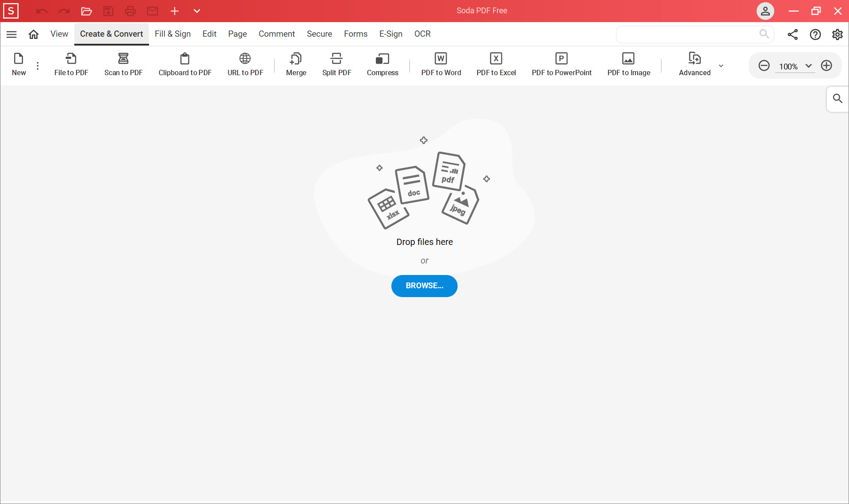Click the magnifier inside the search box
The image size is (849, 504).
click(x=764, y=34)
